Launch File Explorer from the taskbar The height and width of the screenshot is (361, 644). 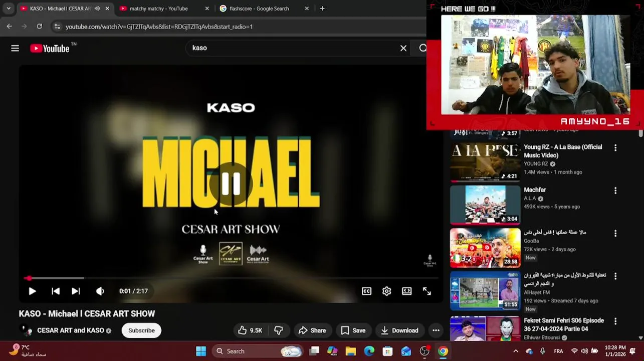click(x=351, y=351)
